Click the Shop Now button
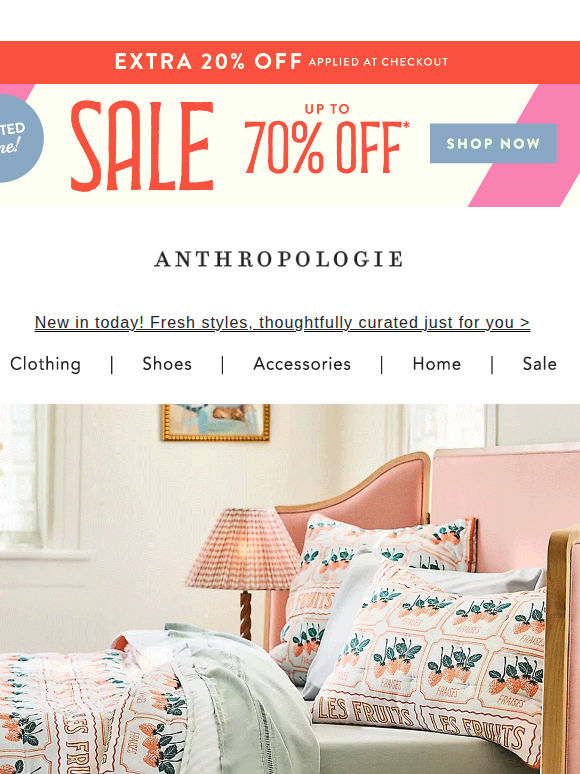The height and width of the screenshot is (774, 580). [493, 143]
